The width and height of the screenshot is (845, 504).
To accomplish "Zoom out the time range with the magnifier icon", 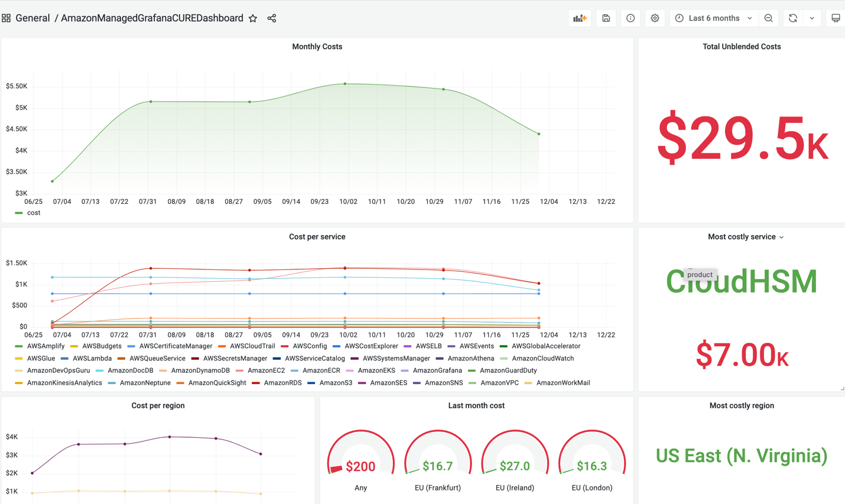I will tap(768, 18).
